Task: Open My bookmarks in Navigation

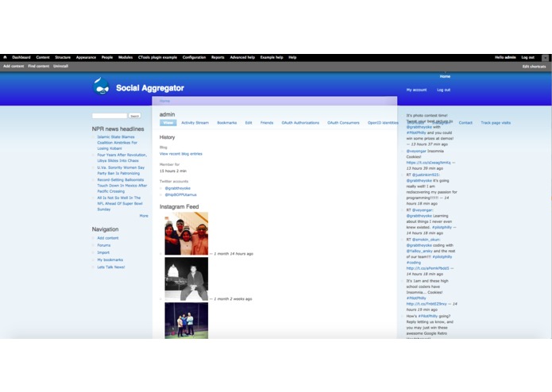Action: 110,259
